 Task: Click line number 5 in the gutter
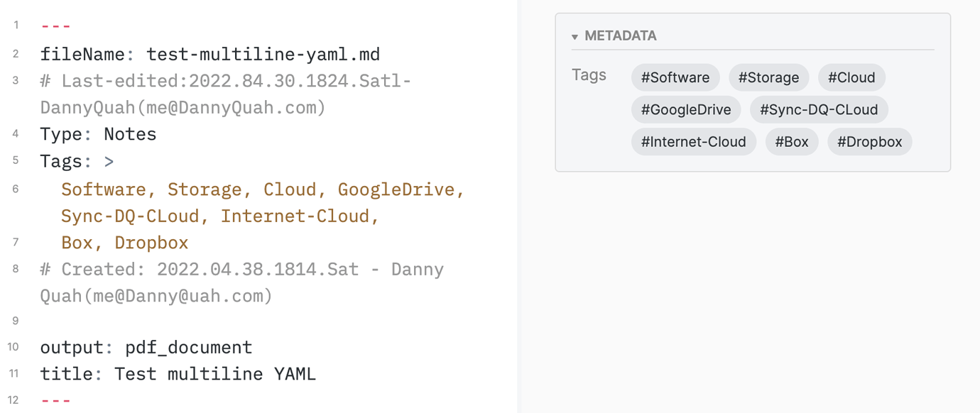[x=16, y=161]
